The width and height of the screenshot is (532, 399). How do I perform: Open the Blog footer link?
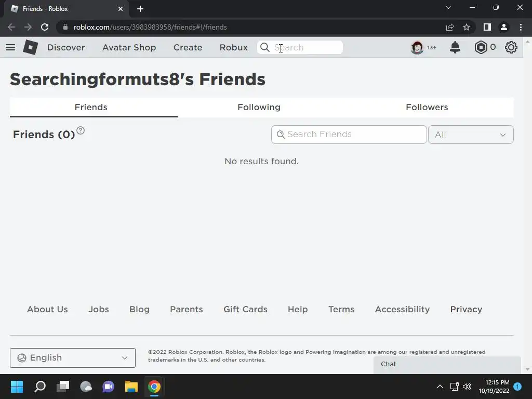tap(139, 310)
